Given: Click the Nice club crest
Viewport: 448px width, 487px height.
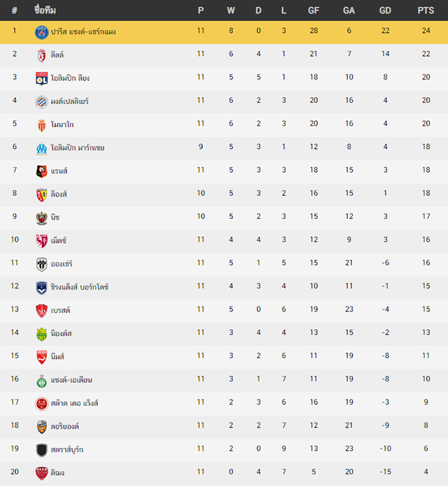Looking at the screenshot, I should tap(41, 218).
